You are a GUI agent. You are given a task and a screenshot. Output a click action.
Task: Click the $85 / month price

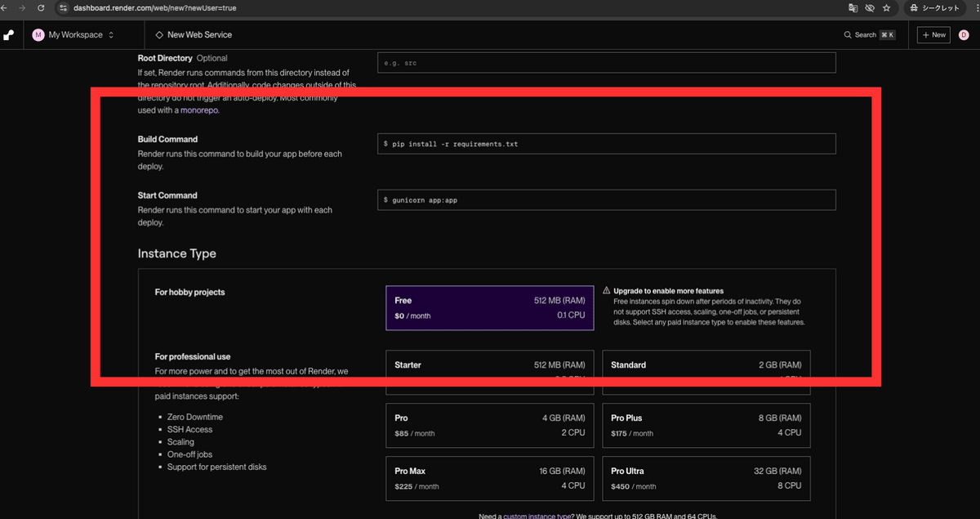(x=415, y=433)
